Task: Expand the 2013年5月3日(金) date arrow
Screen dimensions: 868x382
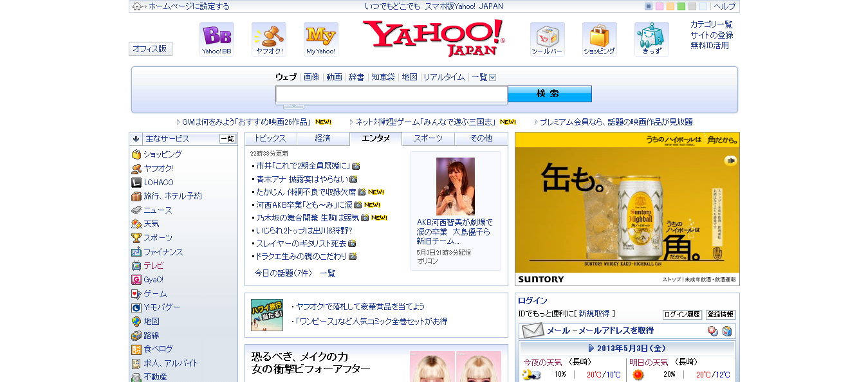Action: (591, 348)
